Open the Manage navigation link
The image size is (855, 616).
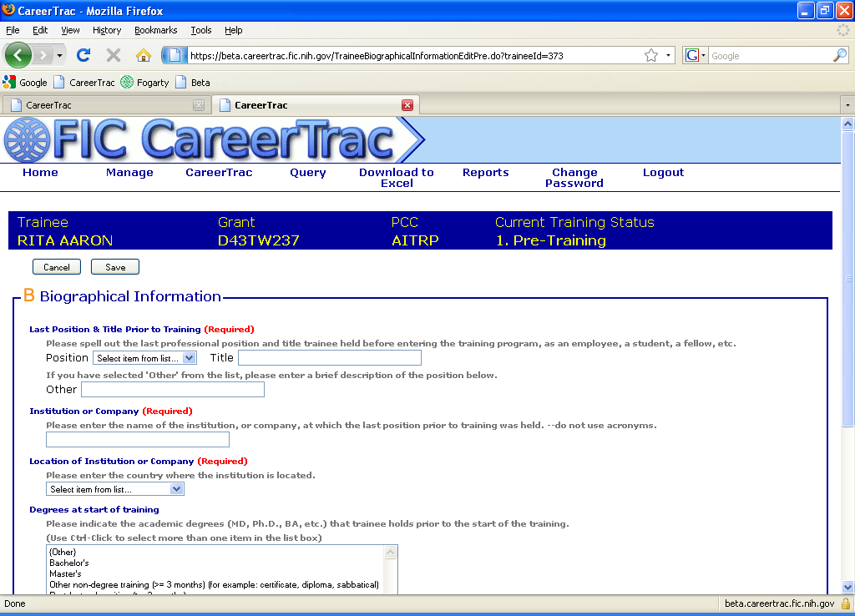(x=129, y=172)
